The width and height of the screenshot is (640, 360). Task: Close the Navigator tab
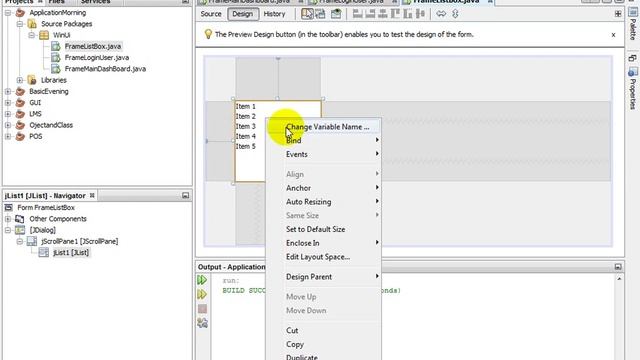[92, 196]
